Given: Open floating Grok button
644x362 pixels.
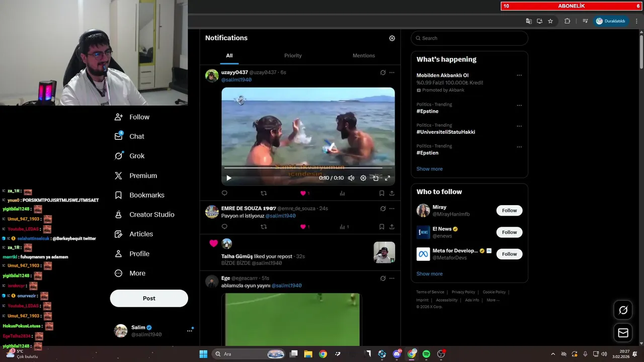Looking at the screenshot, I should tap(623, 310).
